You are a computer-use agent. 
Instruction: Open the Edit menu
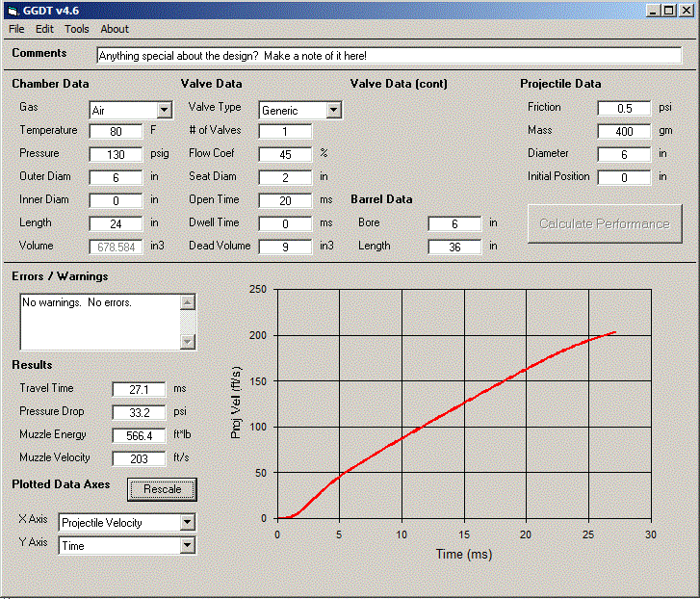44,29
